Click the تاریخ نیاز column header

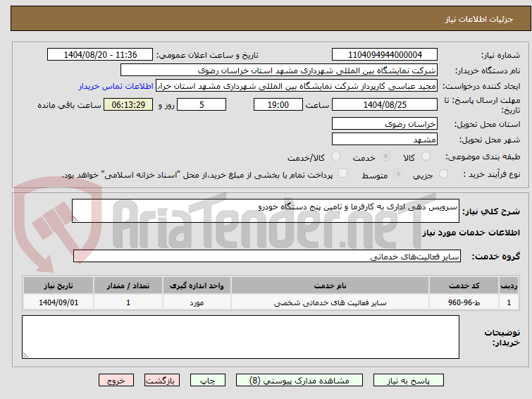(x=58, y=286)
